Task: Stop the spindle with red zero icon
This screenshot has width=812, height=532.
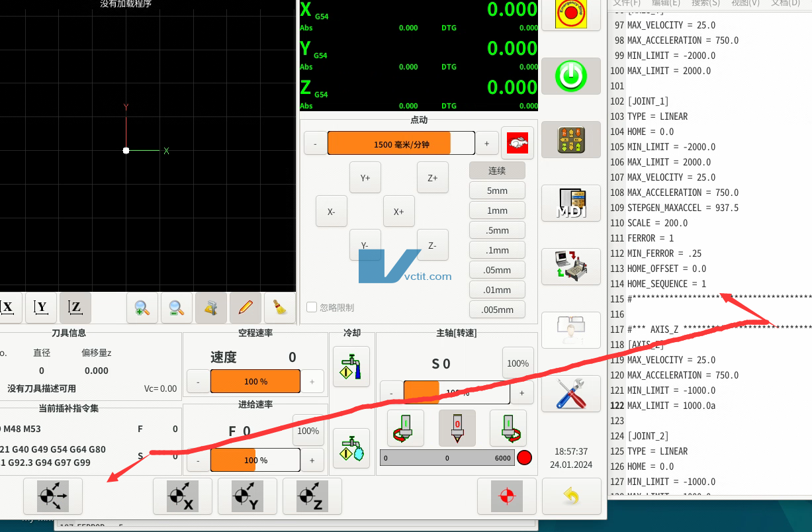Action: tap(457, 428)
